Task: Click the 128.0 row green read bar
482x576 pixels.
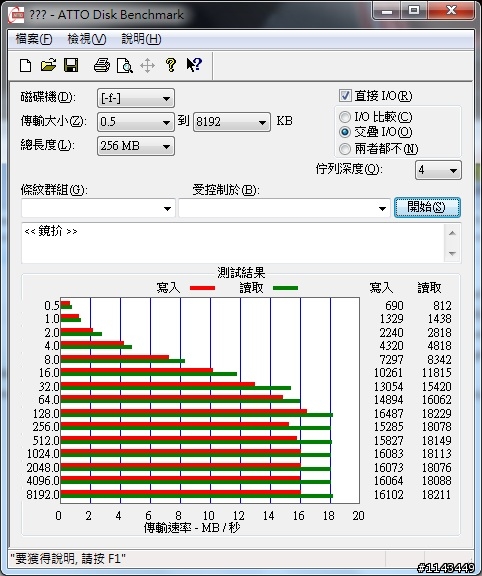Action: pos(197,415)
